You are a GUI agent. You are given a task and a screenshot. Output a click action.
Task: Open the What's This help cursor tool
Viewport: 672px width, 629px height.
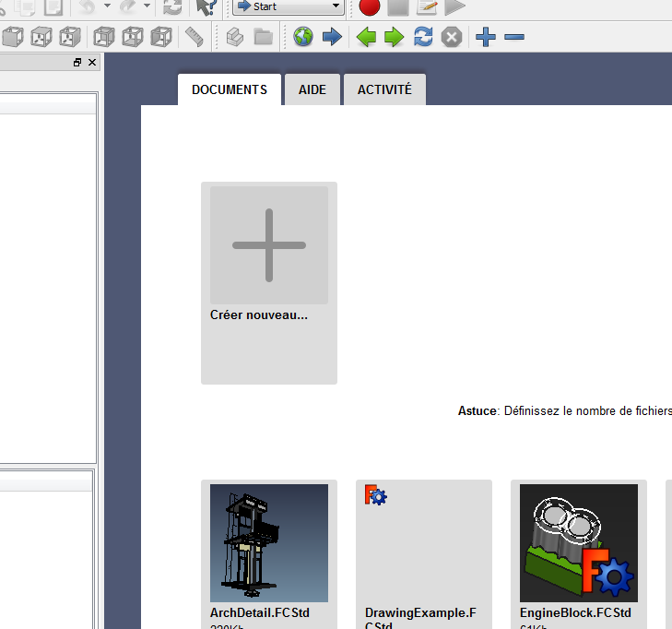click(x=205, y=7)
